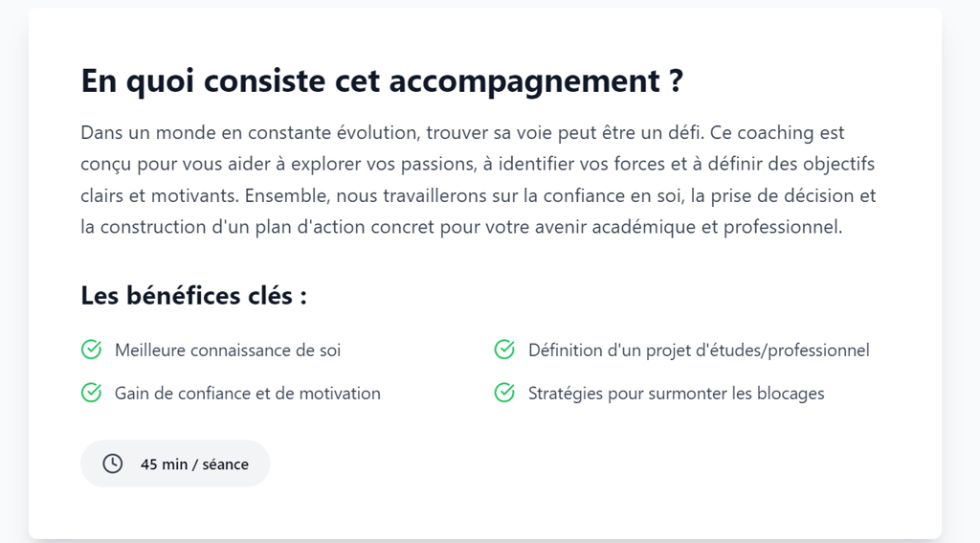Click the "Les bénéfices clés :" subheading
The image size is (980, 543).
(193, 295)
